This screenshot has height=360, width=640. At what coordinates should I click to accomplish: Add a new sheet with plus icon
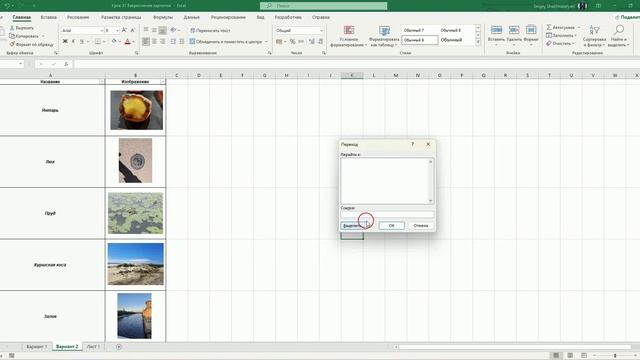[119, 347]
